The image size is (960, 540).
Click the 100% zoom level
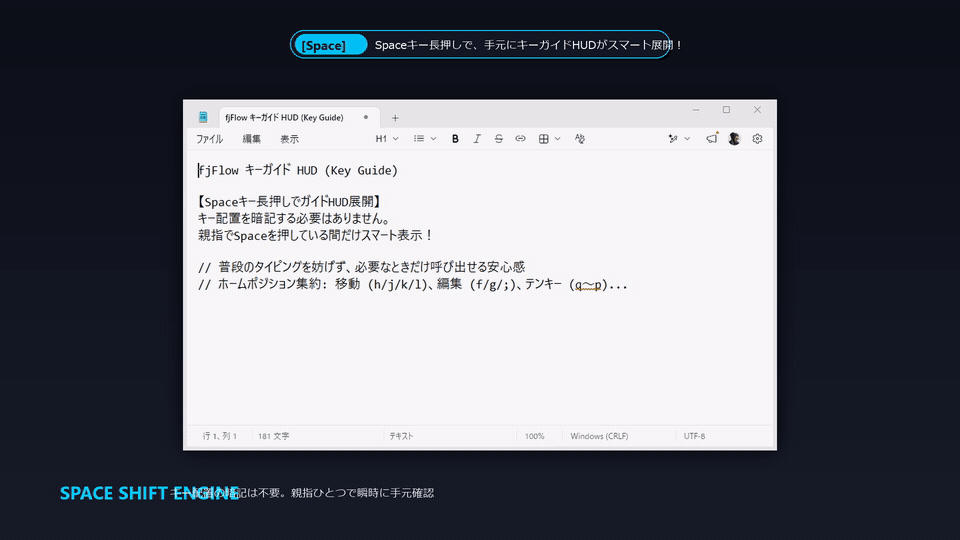pos(534,436)
